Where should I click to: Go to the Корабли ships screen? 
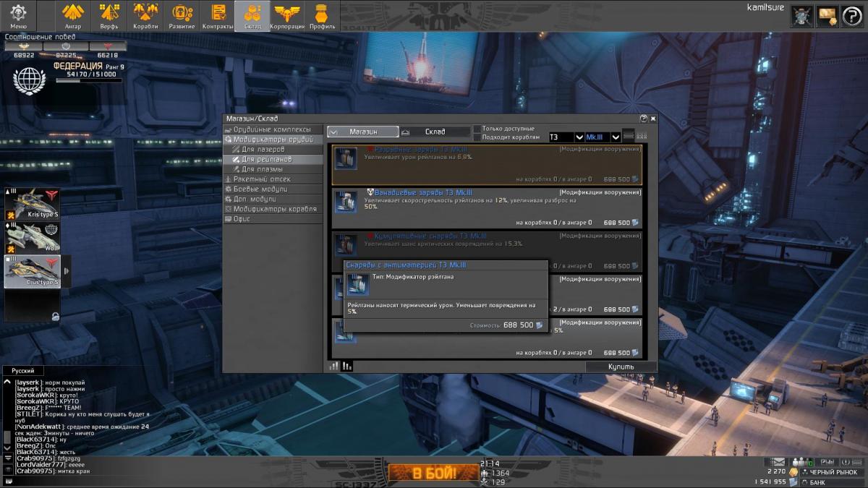point(145,15)
